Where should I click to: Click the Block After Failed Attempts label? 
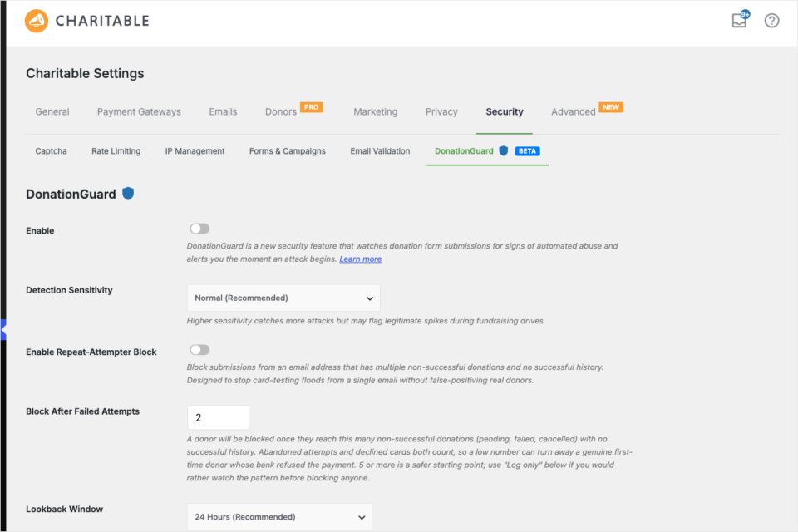[82, 411]
